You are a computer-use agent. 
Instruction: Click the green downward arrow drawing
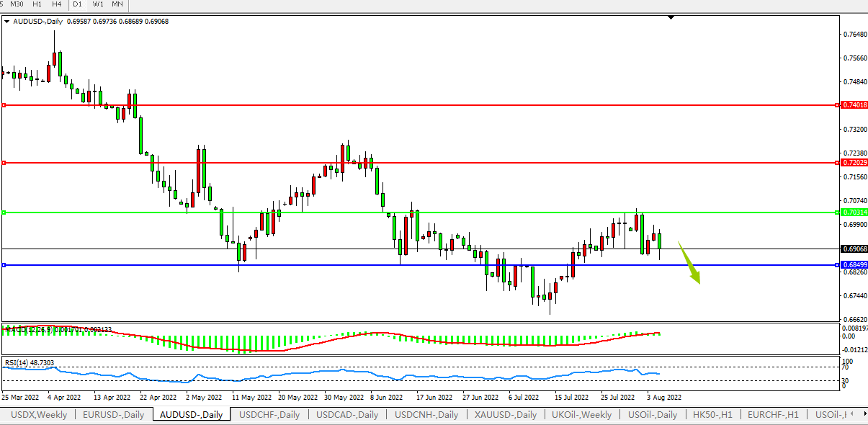(689, 265)
